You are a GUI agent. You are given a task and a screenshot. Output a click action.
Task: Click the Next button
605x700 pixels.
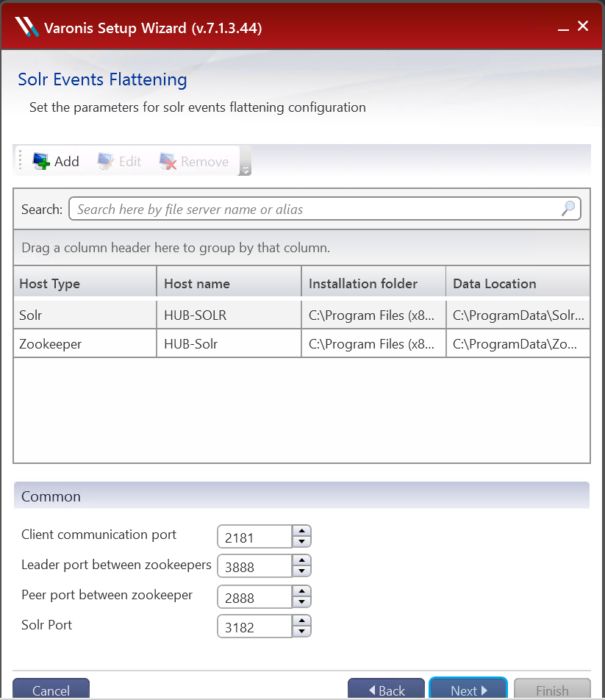(x=468, y=690)
